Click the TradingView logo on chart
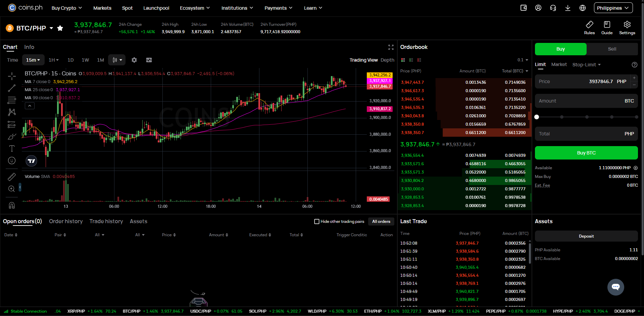 [x=31, y=161]
